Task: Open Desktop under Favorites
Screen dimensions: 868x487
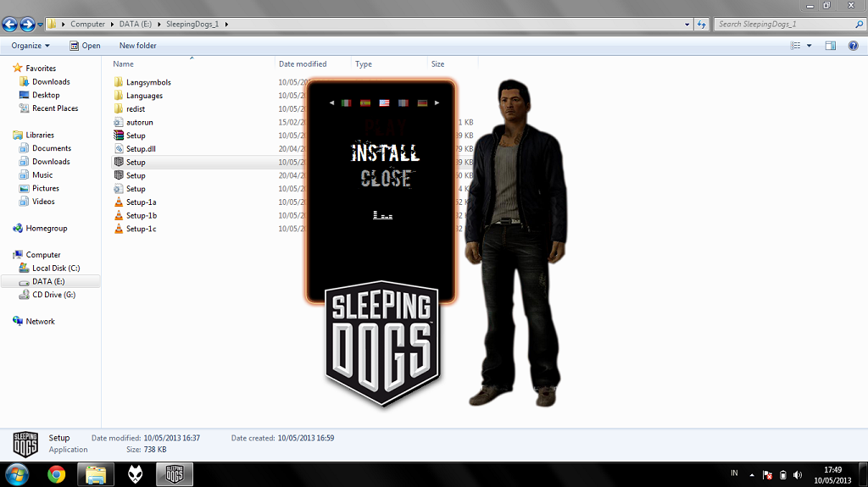Action: pos(46,95)
